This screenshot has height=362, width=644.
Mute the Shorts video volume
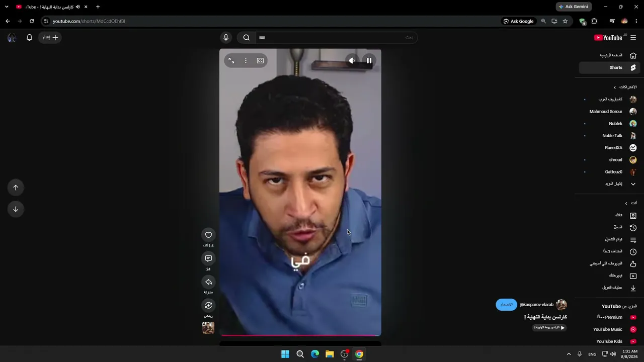[352, 61]
